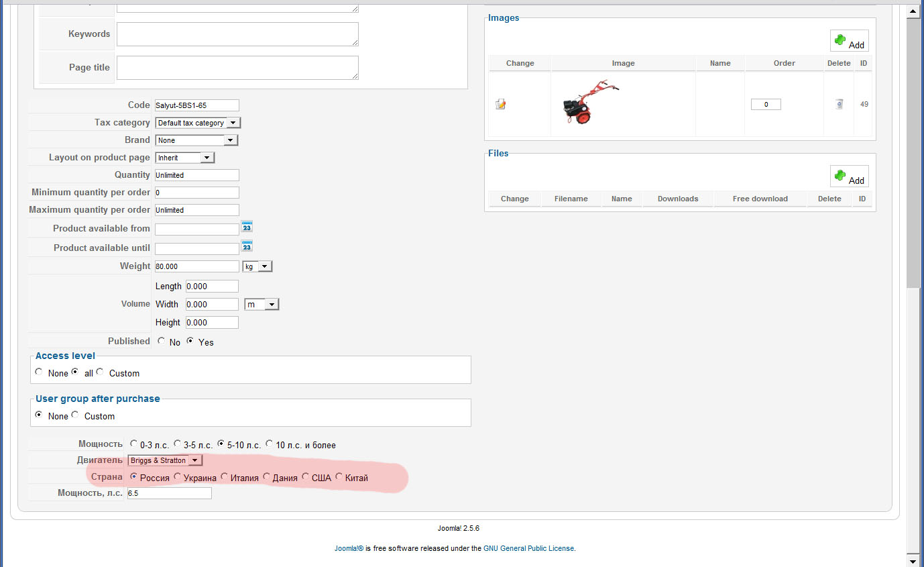Click the image Order input field
Image resolution: width=924 pixels, height=567 pixels.
pos(766,105)
